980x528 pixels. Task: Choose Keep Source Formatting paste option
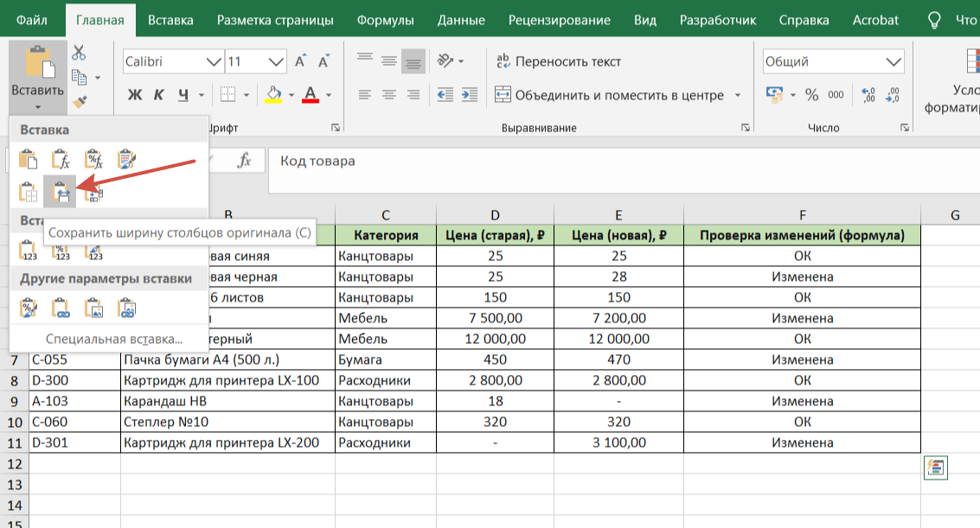[126, 160]
